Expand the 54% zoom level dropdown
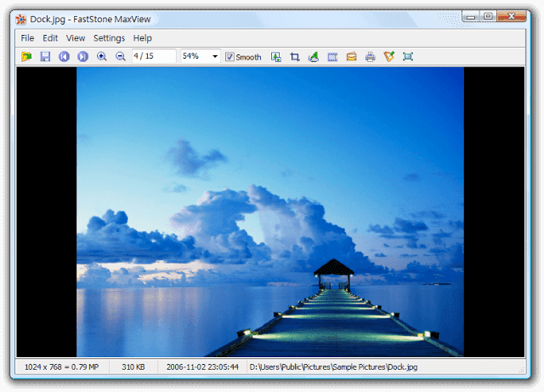544x392 pixels. tap(215, 56)
